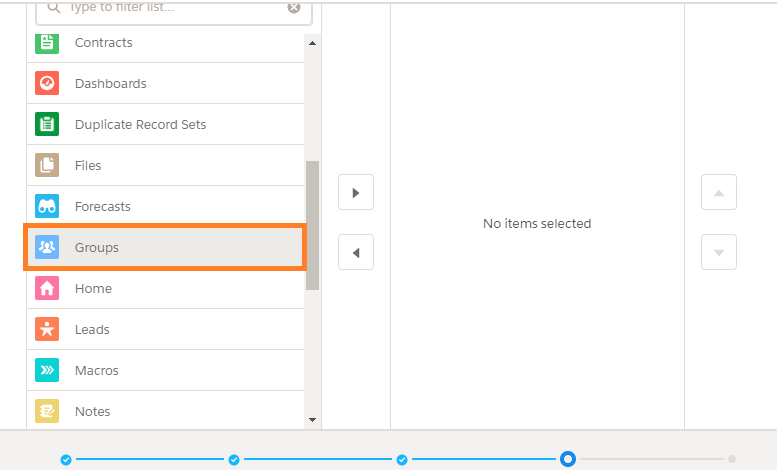Click the green Contracts icon
This screenshot has width=777, height=470.
pyautogui.click(x=47, y=43)
